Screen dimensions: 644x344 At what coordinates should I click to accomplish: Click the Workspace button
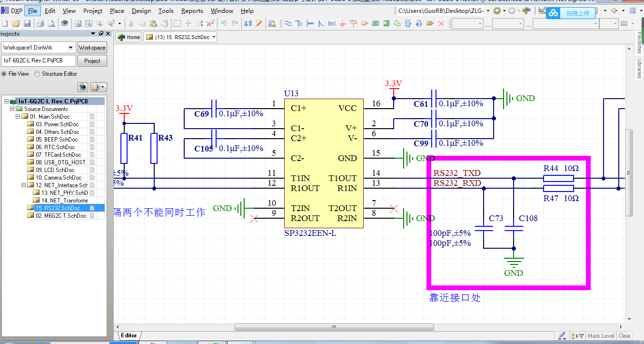pyautogui.click(x=92, y=48)
